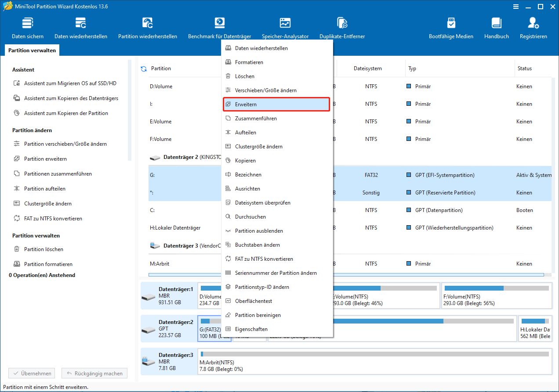Choose Daten wiederherstellen in context menu

(x=277, y=48)
